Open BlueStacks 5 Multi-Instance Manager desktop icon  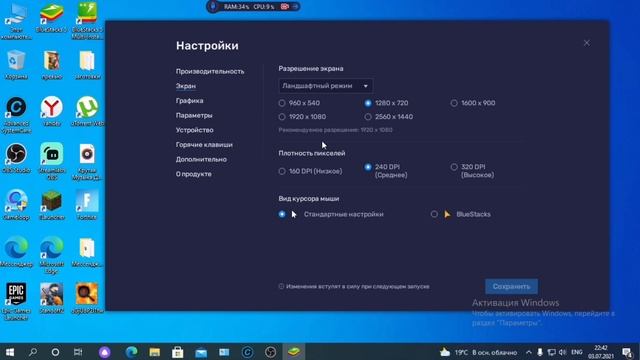tap(87, 20)
